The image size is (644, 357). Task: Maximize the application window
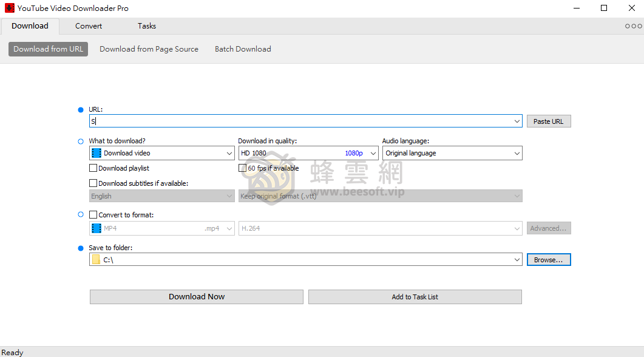604,8
